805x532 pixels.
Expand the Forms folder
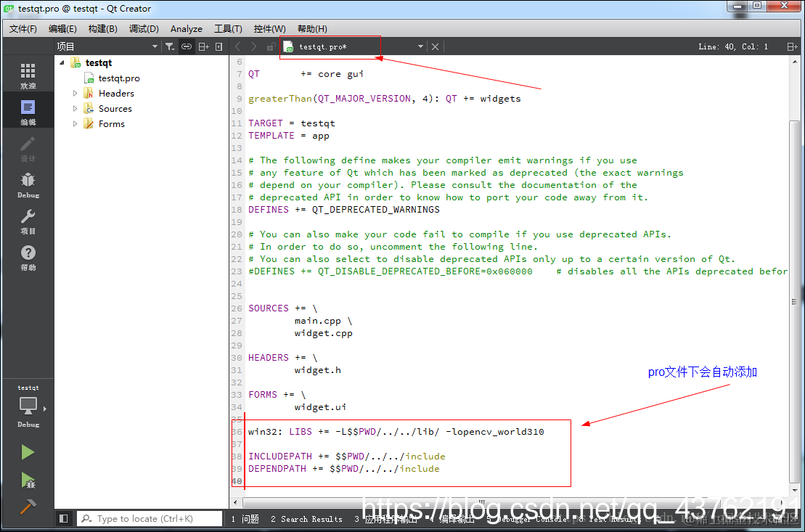click(75, 124)
